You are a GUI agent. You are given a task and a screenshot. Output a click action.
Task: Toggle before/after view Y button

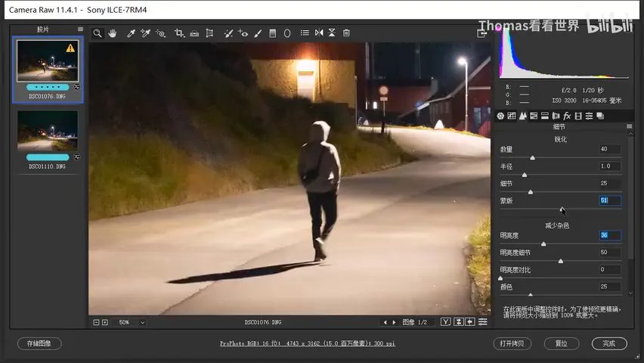[446, 322]
